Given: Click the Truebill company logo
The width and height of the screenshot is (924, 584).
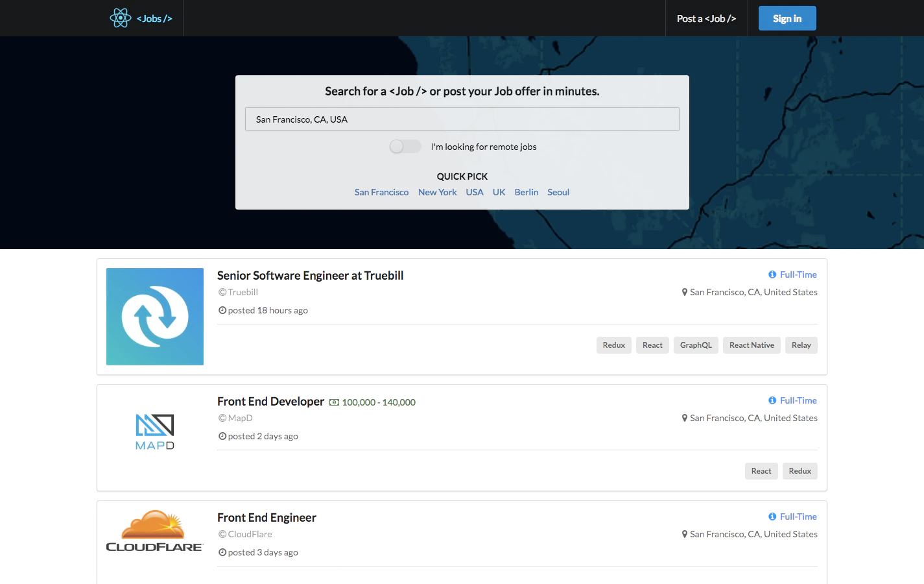Looking at the screenshot, I should [154, 316].
